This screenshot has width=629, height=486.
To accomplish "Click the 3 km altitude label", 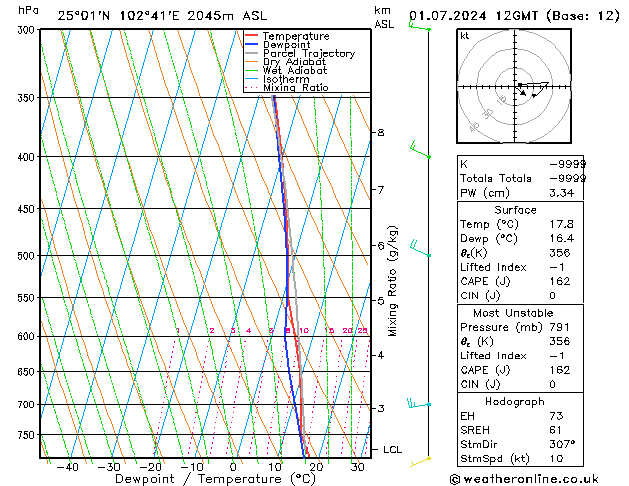I will point(381,409).
